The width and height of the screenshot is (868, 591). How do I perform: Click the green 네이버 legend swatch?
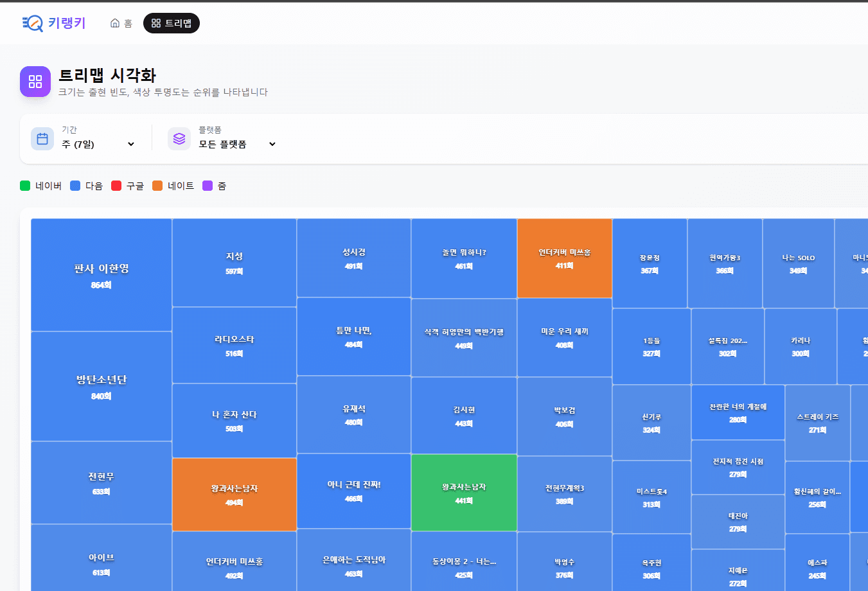coord(25,186)
